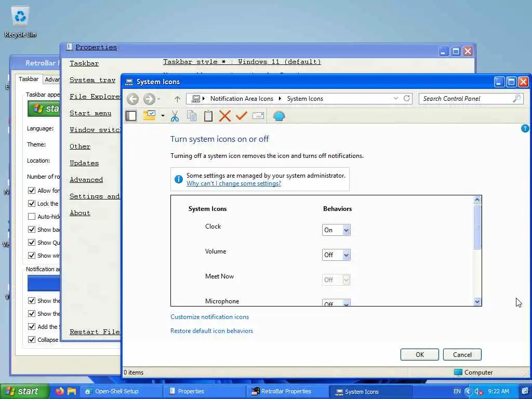Click the Search Control Panel field
Screen dimensions: 532x399
(x=471, y=99)
